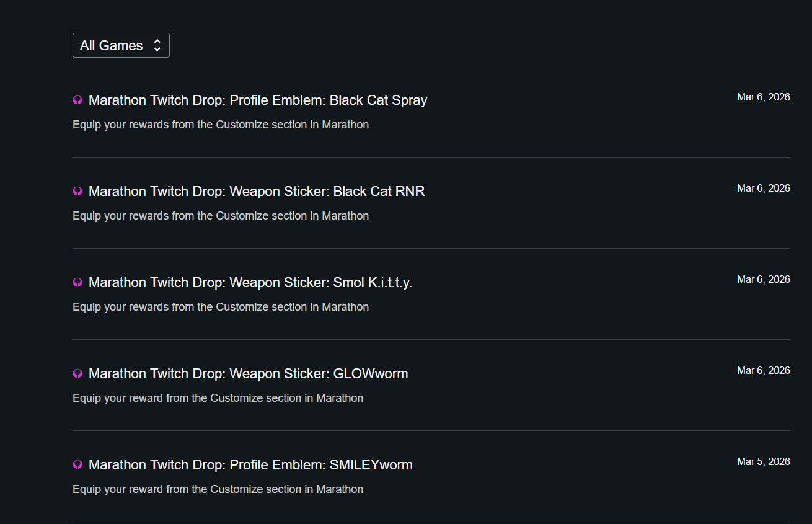Click the Mar 5, 2026 date of SMILEYworm
Screen dimensions: 812x524
763,461
